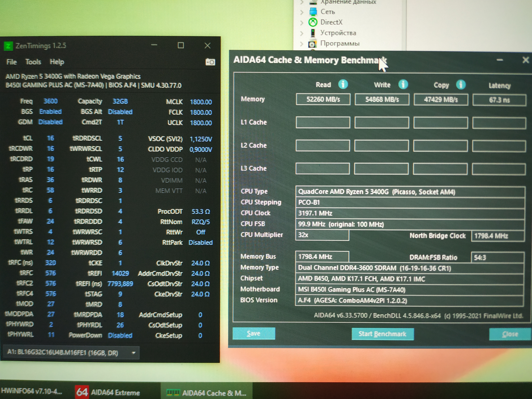
Task: Open the File menu in ZenTimings
Action: (x=11, y=62)
